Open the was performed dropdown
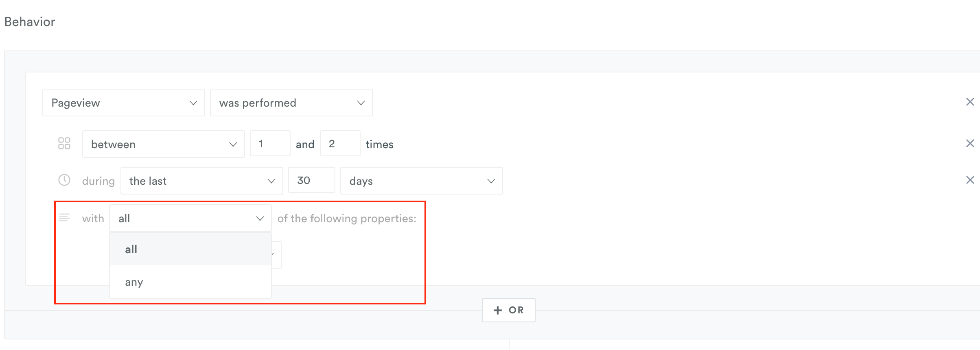The width and height of the screenshot is (980, 350). coord(291,103)
